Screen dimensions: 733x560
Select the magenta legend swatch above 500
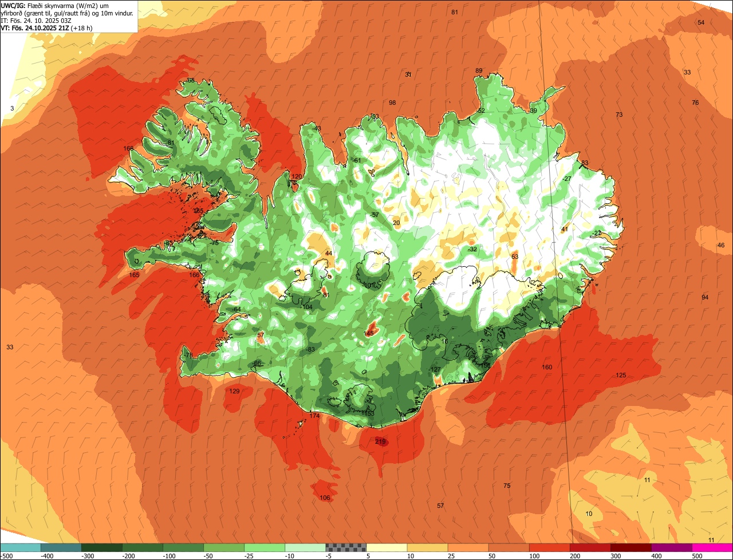click(x=712, y=547)
